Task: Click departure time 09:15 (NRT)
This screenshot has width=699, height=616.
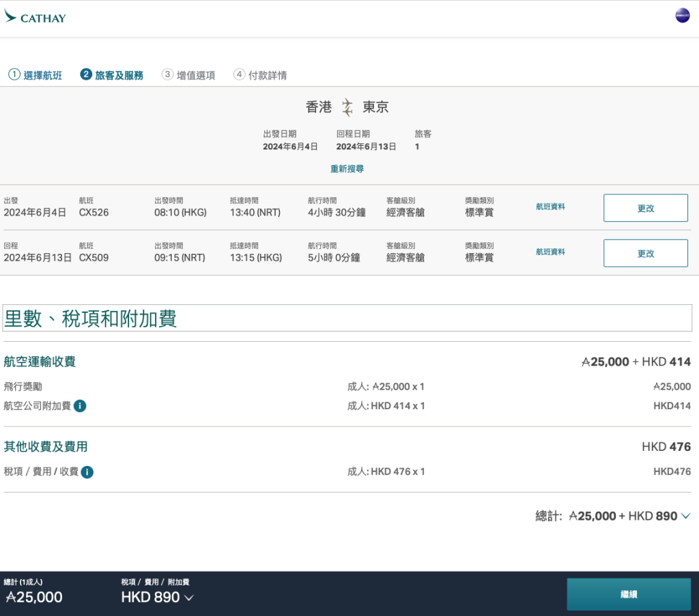Action: click(x=180, y=257)
